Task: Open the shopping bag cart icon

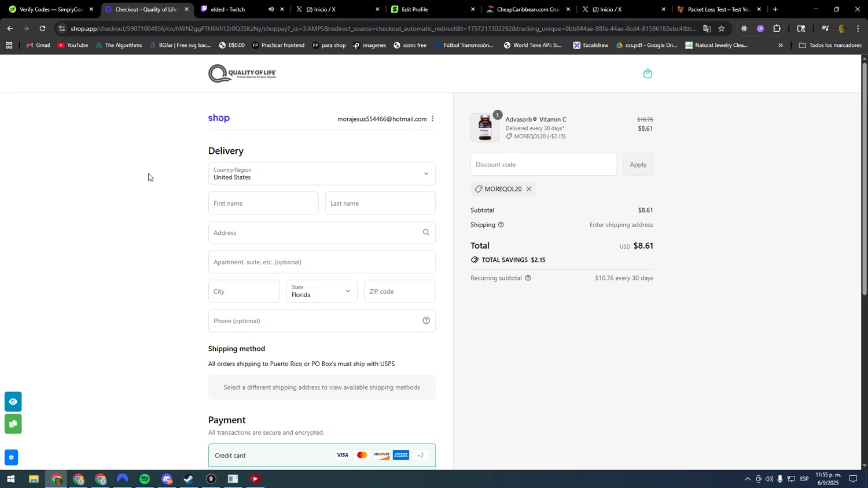Action: click(648, 73)
